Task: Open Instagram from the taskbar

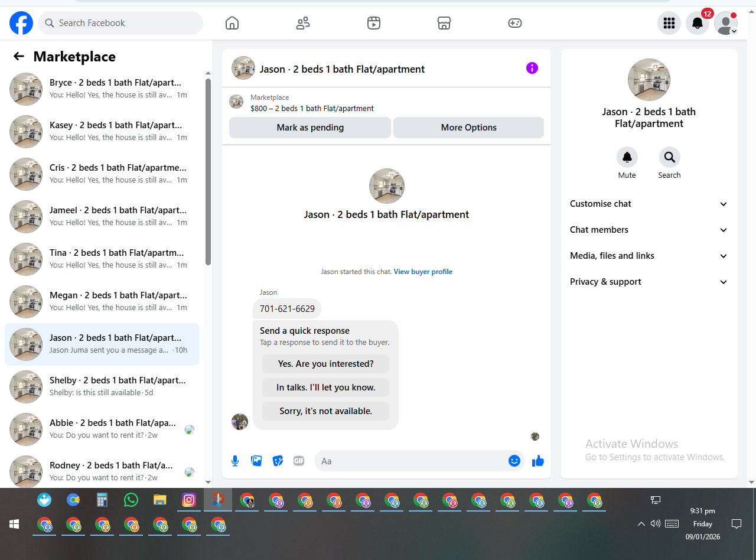Action: [188, 500]
